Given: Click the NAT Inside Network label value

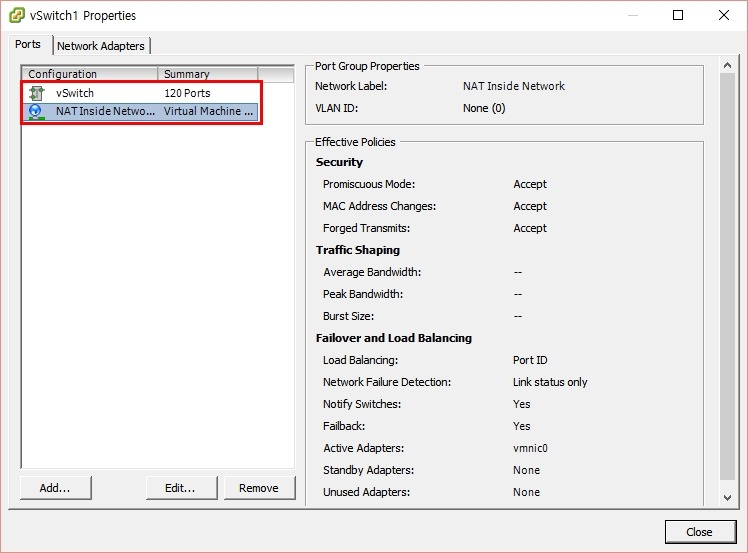Looking at the screenshot, I should 514,86.
